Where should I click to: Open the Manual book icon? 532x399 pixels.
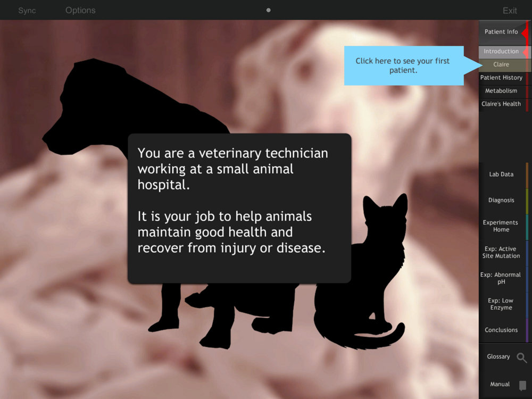pos(522,385)
